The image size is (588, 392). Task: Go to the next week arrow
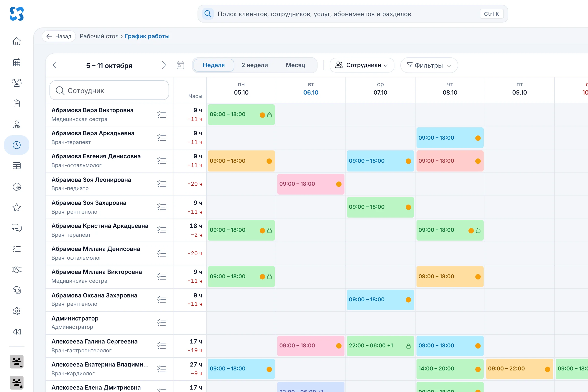pyautogui.click(x=164, y=65)
